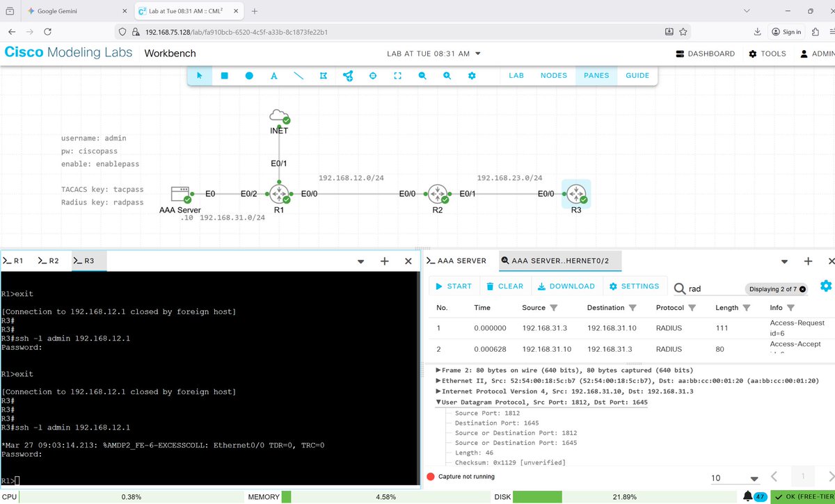Activate the smart annotation polygon tool

[x=324, y=76]
